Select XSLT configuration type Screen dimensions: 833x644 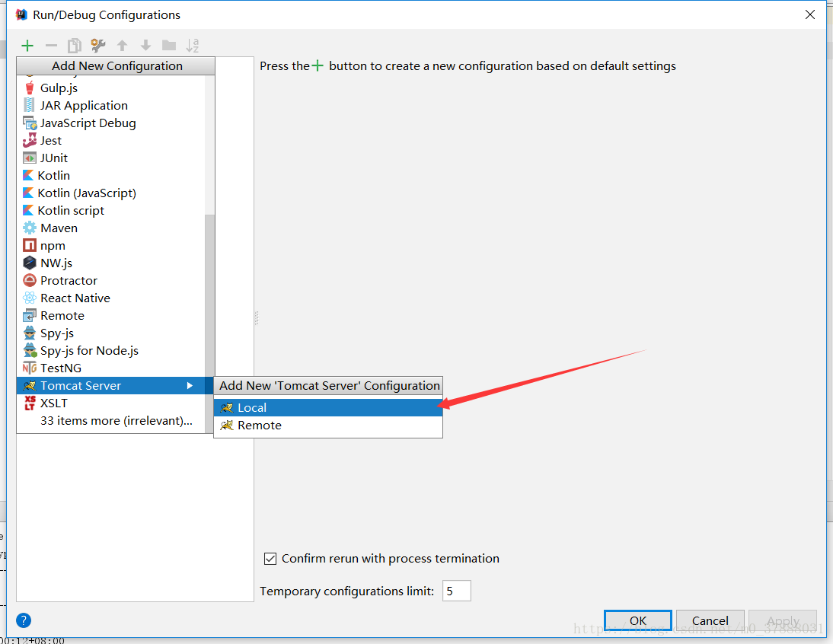pos(110,403)
